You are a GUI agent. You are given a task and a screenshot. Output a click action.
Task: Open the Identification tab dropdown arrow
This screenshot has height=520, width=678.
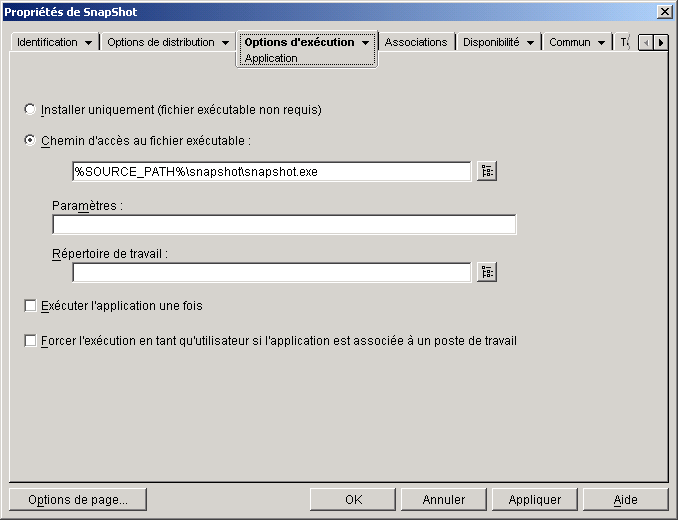pyautogui.click(x=88, y=43)
